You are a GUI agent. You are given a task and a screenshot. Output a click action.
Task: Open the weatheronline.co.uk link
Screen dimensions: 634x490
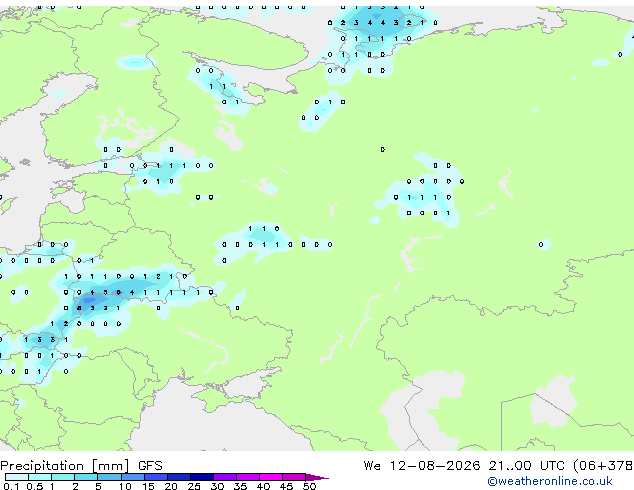click(x=550, y=481)
